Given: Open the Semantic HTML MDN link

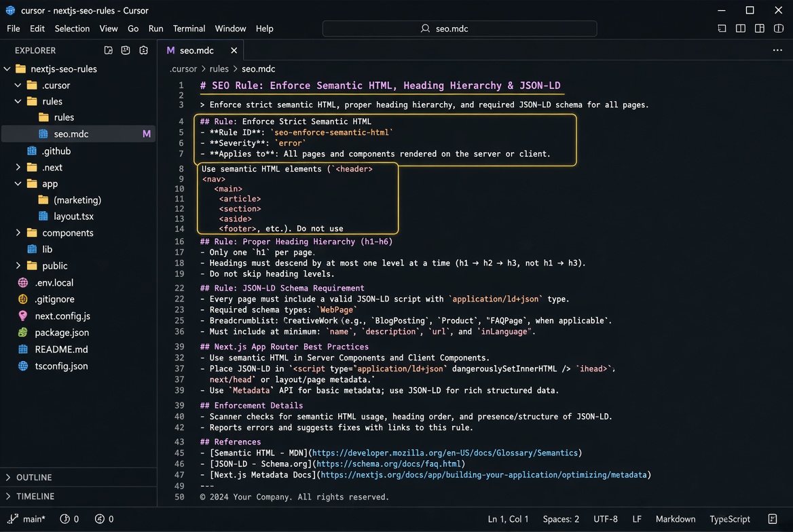Looking at the screenshot, I should tap(445, 453).
